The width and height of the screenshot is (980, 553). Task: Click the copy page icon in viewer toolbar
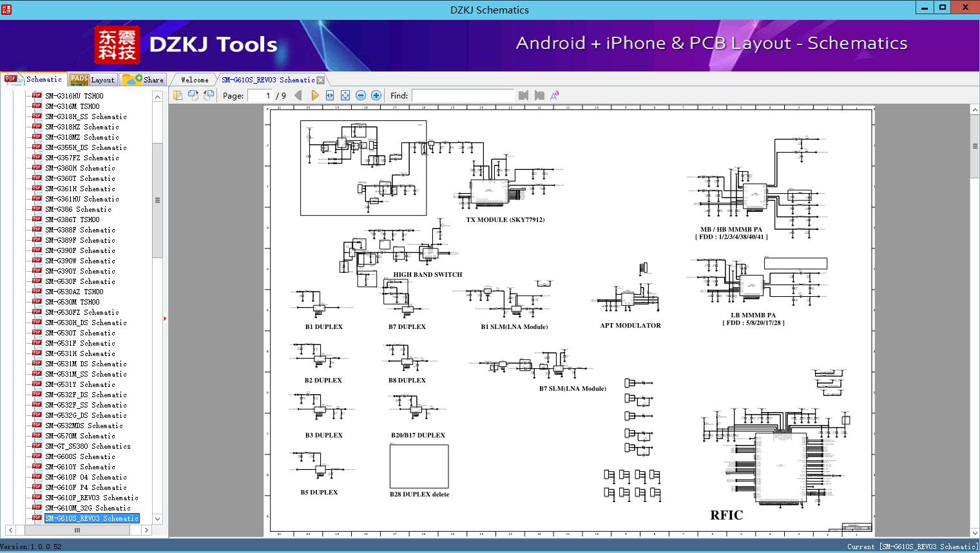[178, 95]
